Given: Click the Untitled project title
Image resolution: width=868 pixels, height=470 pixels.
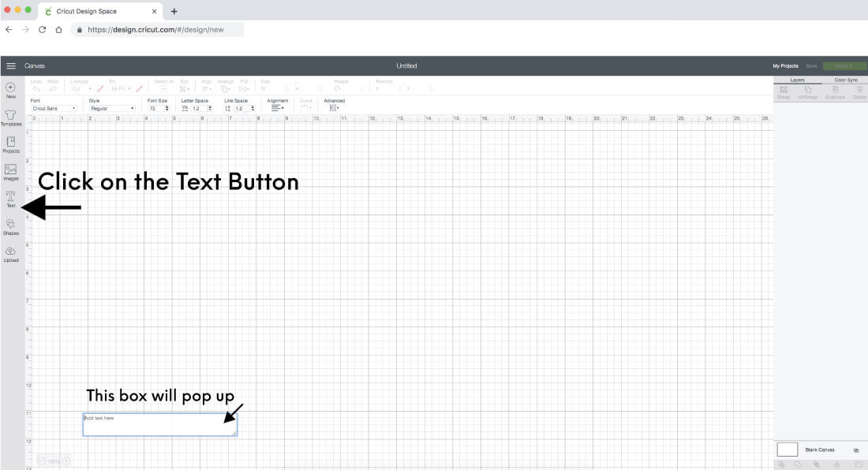Looking at the screenshot, I should [406, 65].
